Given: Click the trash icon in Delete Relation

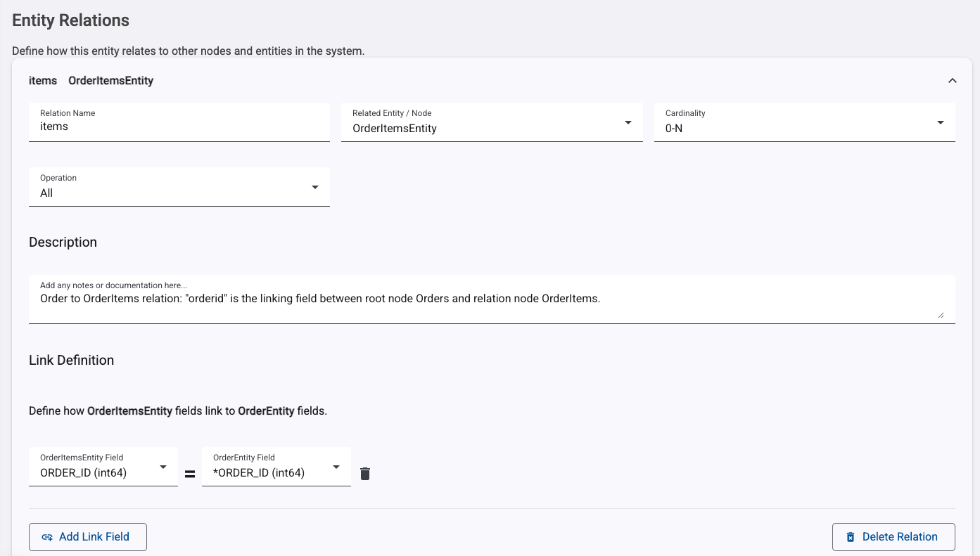Looking at the screenshot, I should 850,537.
